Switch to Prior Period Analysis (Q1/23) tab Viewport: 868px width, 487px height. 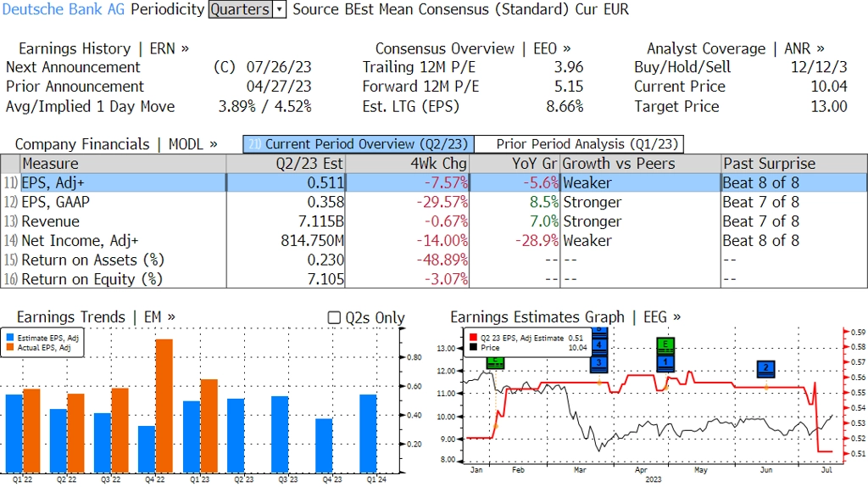coord(580,144)
